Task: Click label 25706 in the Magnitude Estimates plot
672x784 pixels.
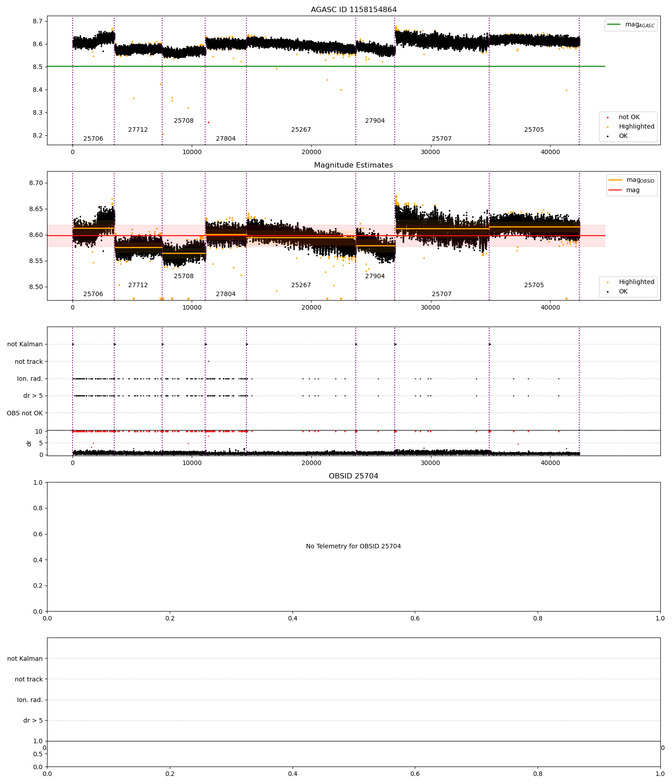Action: [93, 294]
